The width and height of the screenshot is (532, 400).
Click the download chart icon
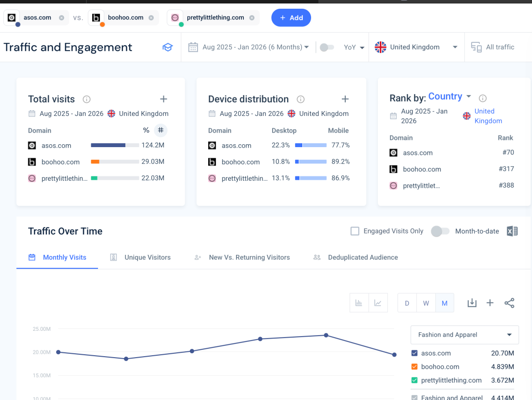pyautogui.click(x=472, y=303)
